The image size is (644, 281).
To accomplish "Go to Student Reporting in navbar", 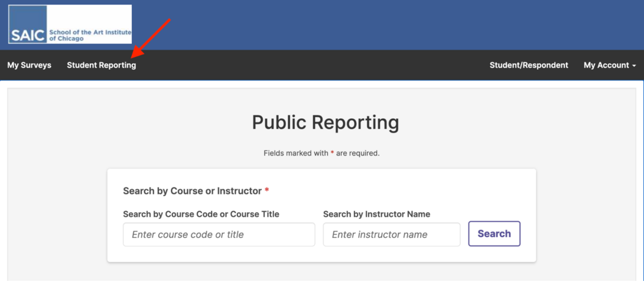I will tap(101, 65).
